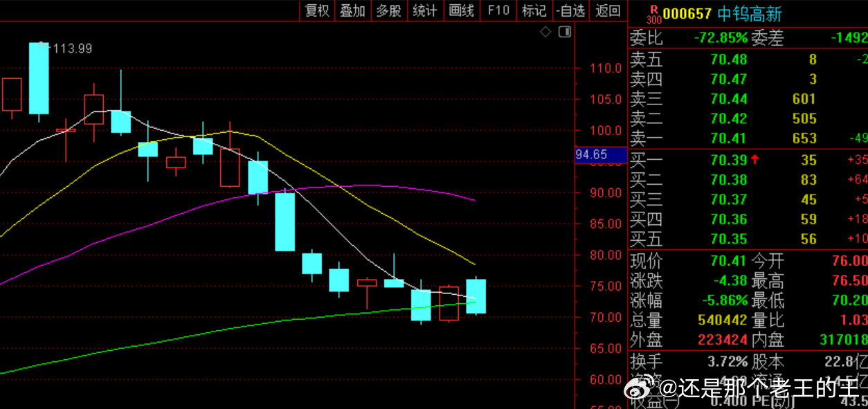Click the 涨跌 value -4.38
The width and height of the screenshot is (868, 409).
[729, 280]
